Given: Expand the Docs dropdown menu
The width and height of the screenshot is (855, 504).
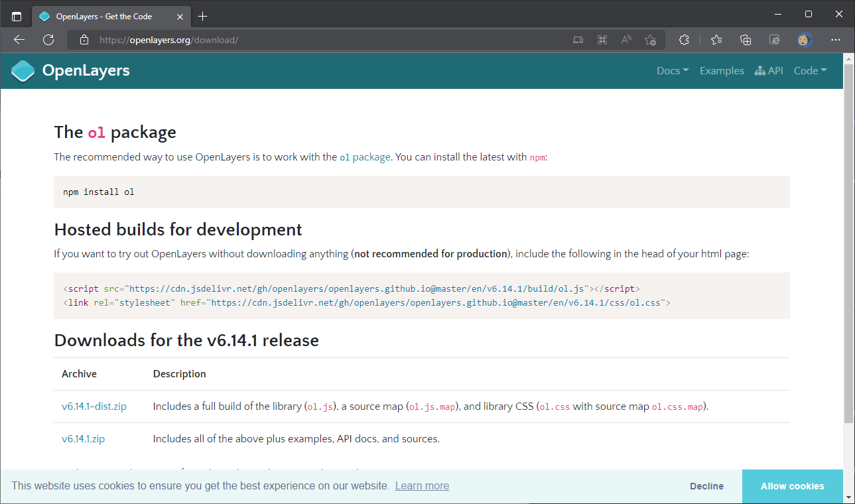Looking at the screenshot, I should click(673, 71).
